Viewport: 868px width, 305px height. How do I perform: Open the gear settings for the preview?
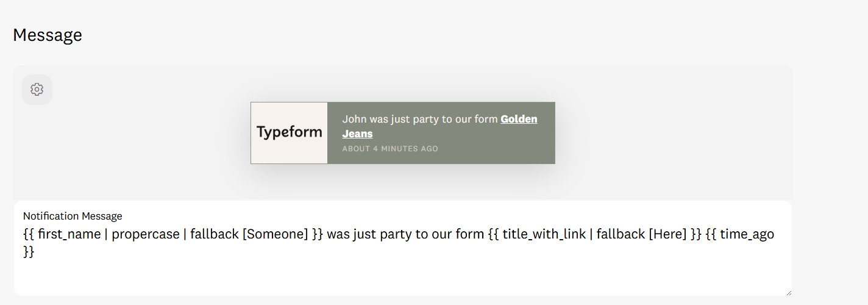[37, 90]
